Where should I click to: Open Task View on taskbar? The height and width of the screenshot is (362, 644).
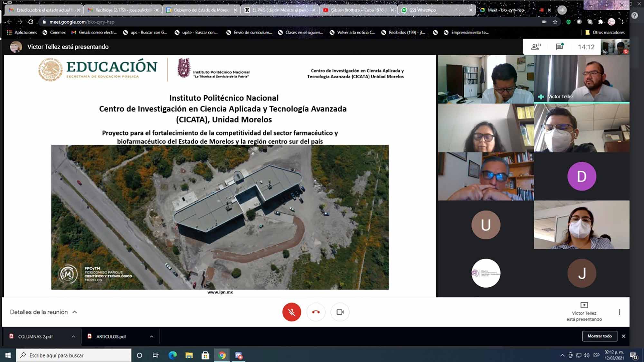(156, 355)
